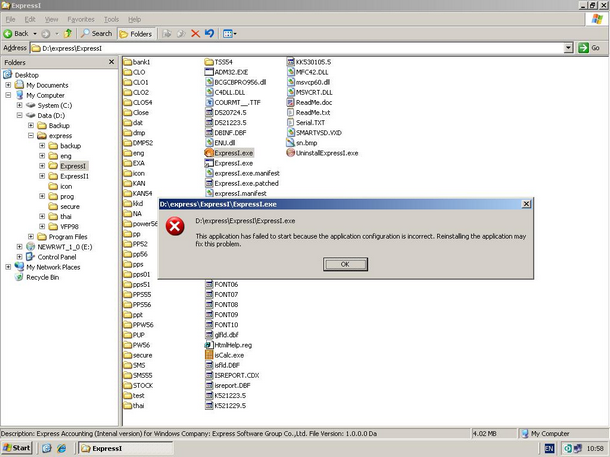
Task: Open the Address bar dropdown arrow
Action: point(568,47)
